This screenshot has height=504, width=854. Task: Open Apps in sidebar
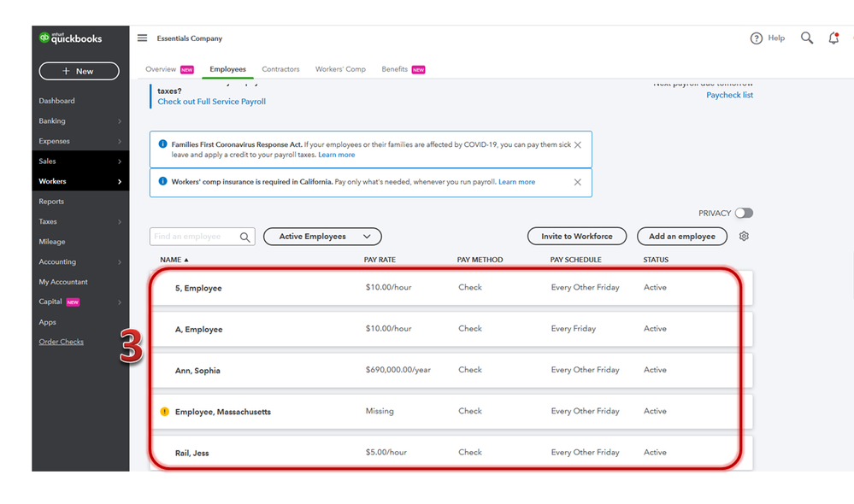pyautogui.click(x=47, y=322)
